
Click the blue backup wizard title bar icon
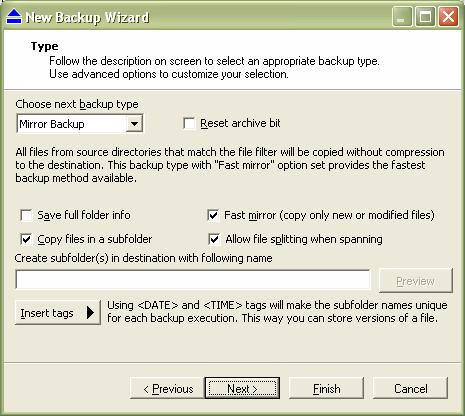pyautogui.click(x=14, y=17)
